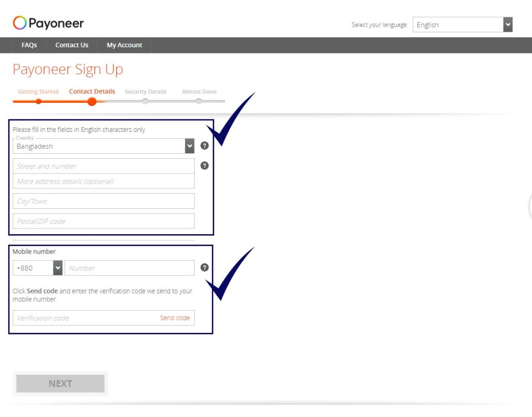
Task: Click help icon next to Mobile number
Action: tap(205, 267)
